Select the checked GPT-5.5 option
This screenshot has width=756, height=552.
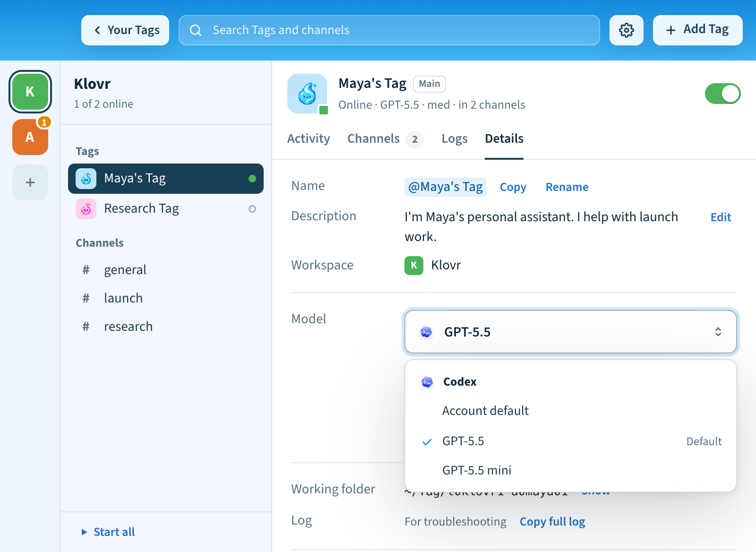(571, 441)
